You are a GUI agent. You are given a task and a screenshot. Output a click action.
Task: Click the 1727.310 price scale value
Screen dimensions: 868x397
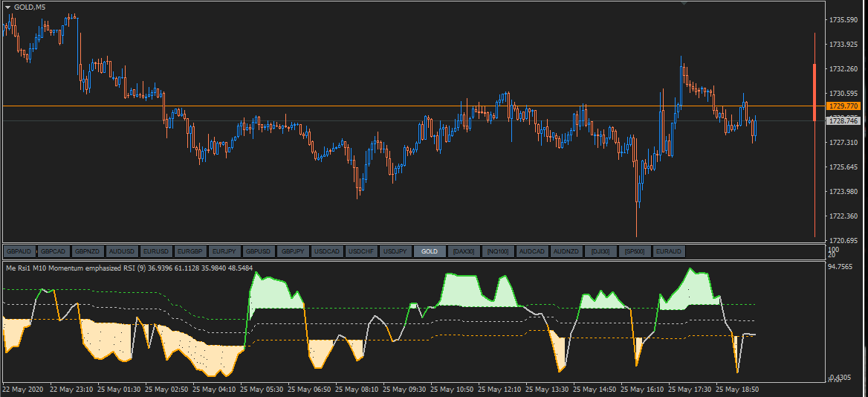[x=843, y=142]
